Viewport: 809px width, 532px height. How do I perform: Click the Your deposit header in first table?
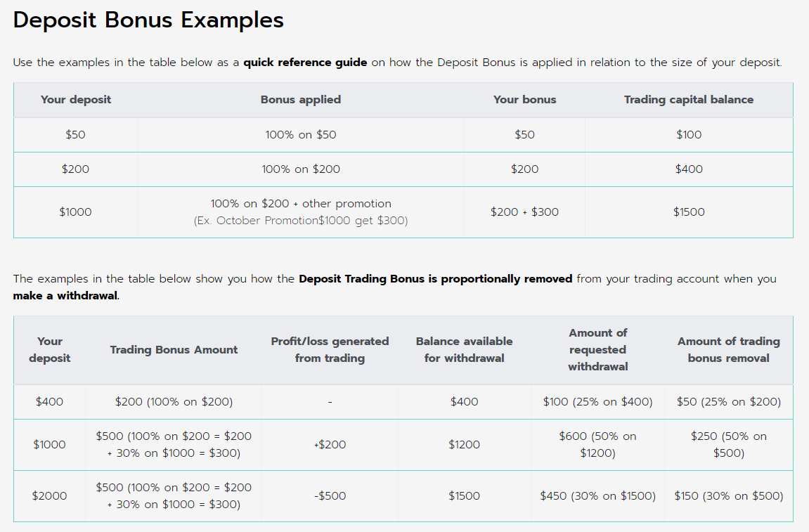tap(76, 100)
